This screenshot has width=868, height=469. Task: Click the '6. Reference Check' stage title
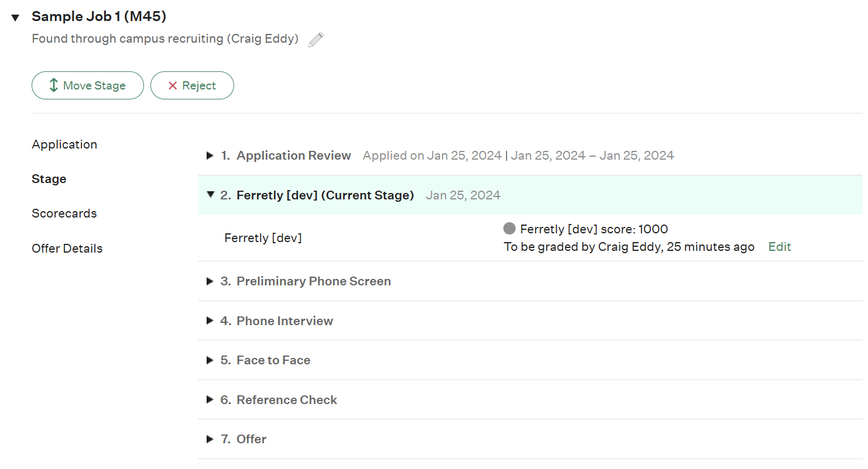tap(279, 400)
